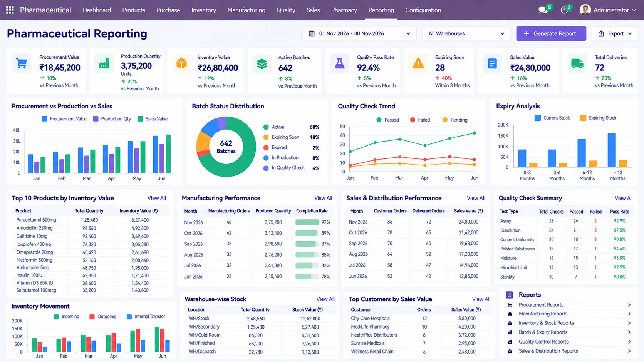Click the Administrator avatar picture
The height and width of the screenshot is (362, 644).
pyautogui.click(x=585, y=10)
